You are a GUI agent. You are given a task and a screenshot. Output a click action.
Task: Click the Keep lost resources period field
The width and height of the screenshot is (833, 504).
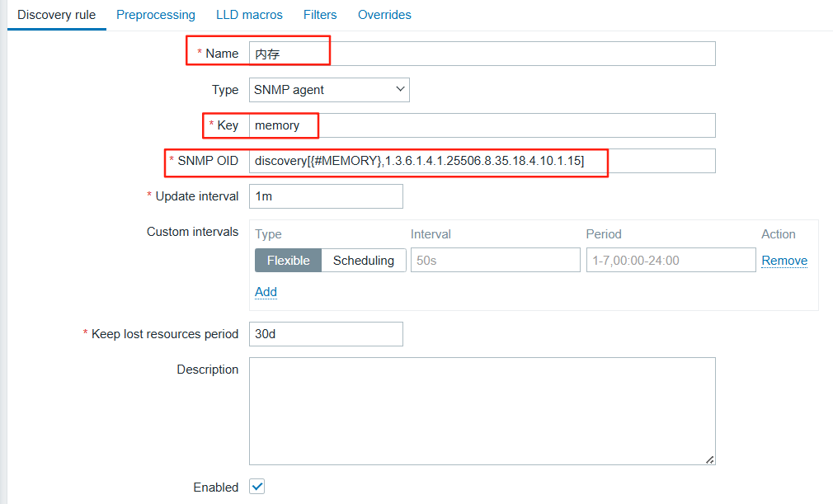point(326,334)
